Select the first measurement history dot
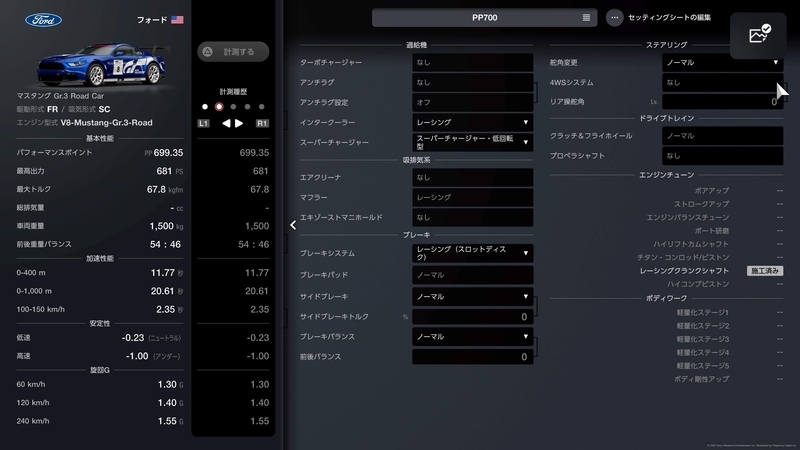Image resolution: width=800 pixels, height=450 pixels. [205, 107]
